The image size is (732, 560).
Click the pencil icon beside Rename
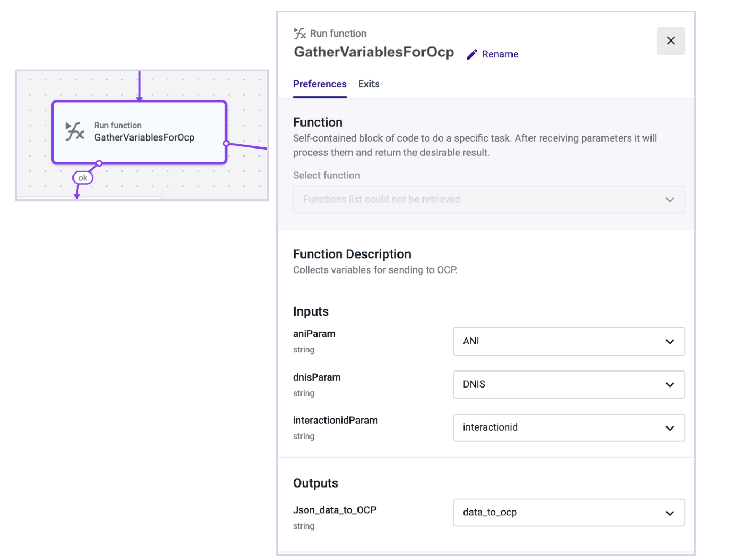[x=471, y=54]
